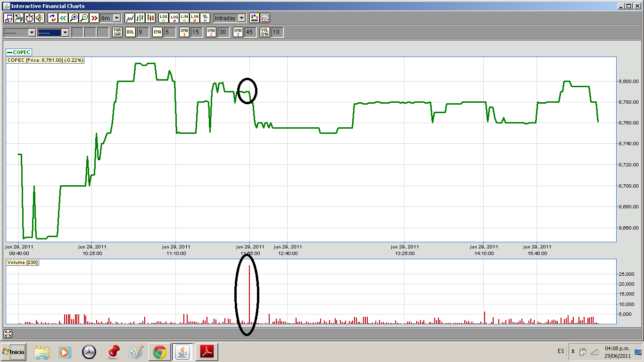Toggle the LOG scale button with green equals

(164, 18)
